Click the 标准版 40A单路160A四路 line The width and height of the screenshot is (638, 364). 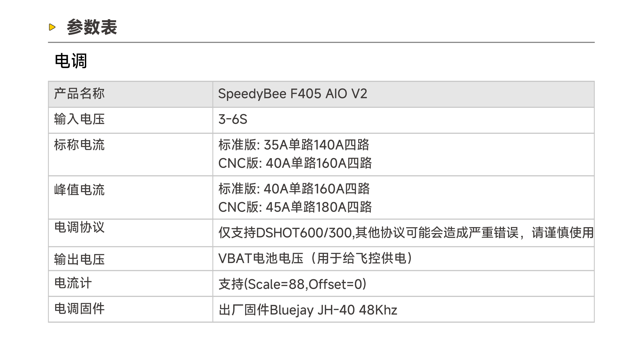coord(294,189)
